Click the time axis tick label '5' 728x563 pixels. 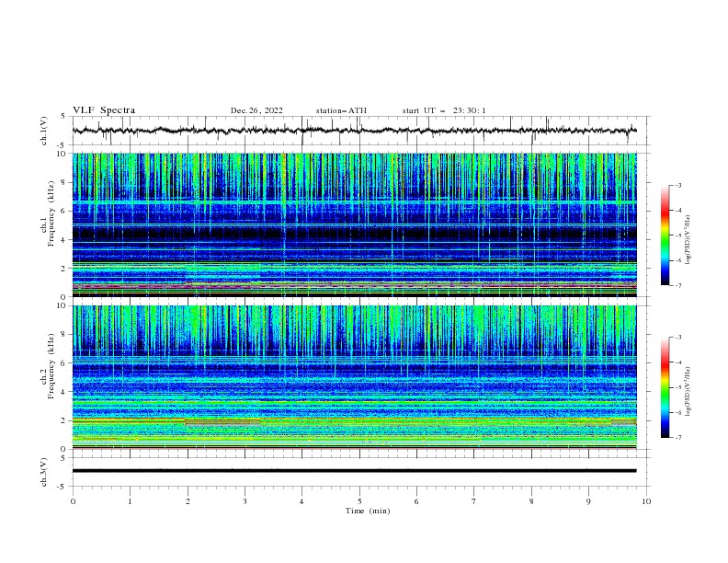coord(359,501)
